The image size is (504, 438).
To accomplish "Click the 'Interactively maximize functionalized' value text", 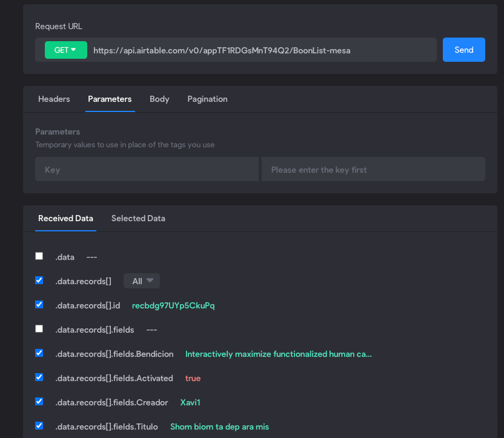I will point(279,354).
